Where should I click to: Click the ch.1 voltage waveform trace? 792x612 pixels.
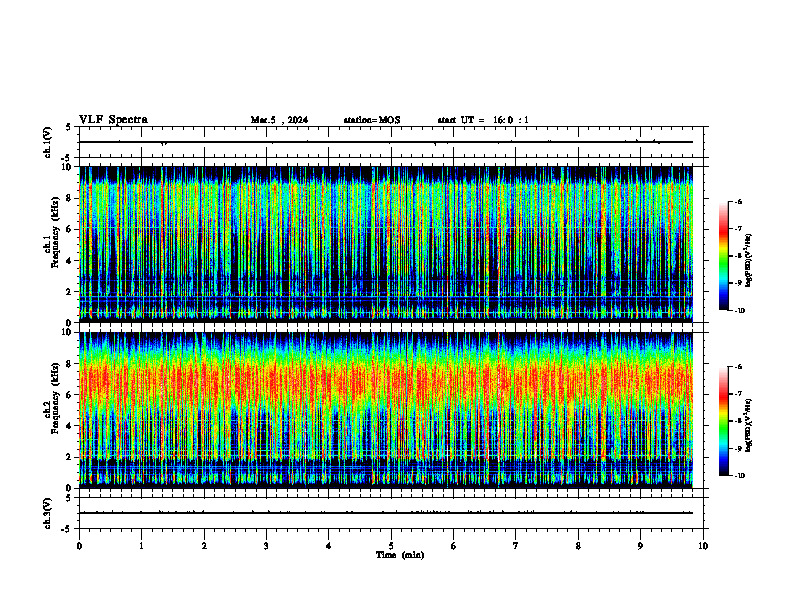click(x=386, y=142)
